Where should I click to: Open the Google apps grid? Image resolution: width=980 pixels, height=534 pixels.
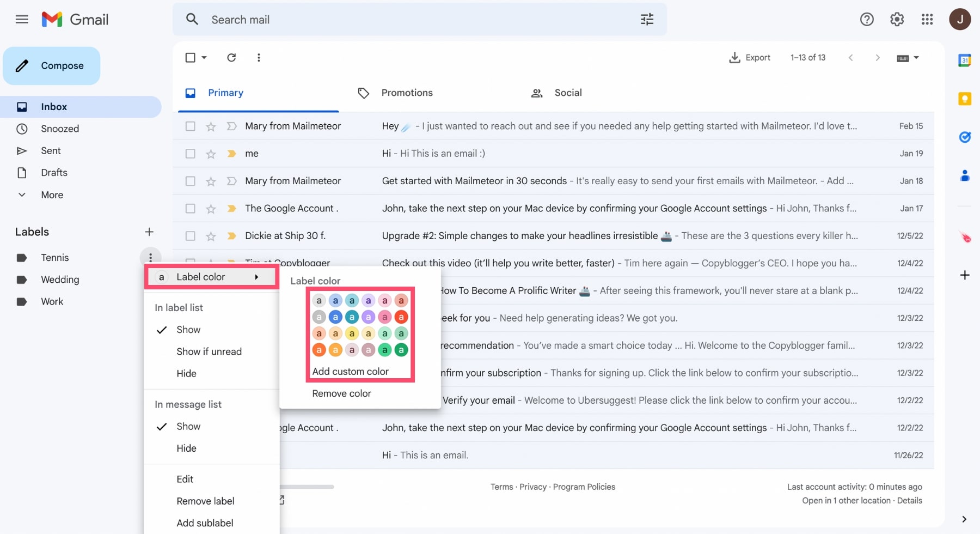click(927, 20)
